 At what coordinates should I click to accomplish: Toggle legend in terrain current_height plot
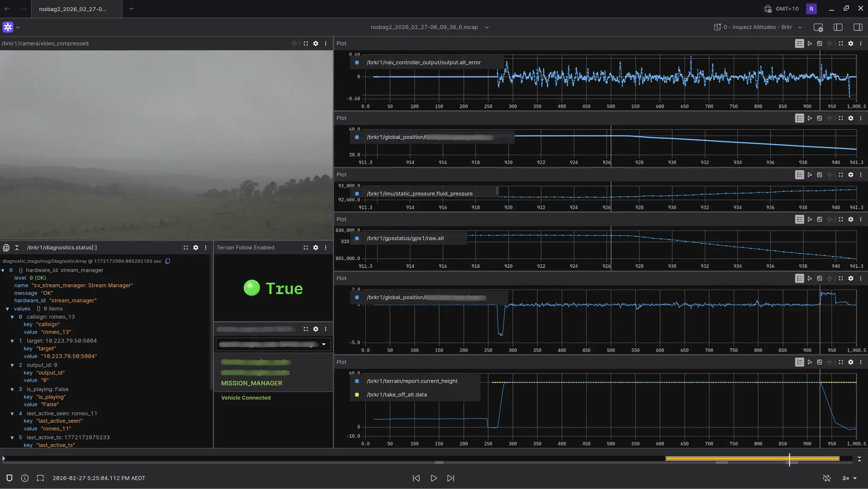(x=799, y=362)
